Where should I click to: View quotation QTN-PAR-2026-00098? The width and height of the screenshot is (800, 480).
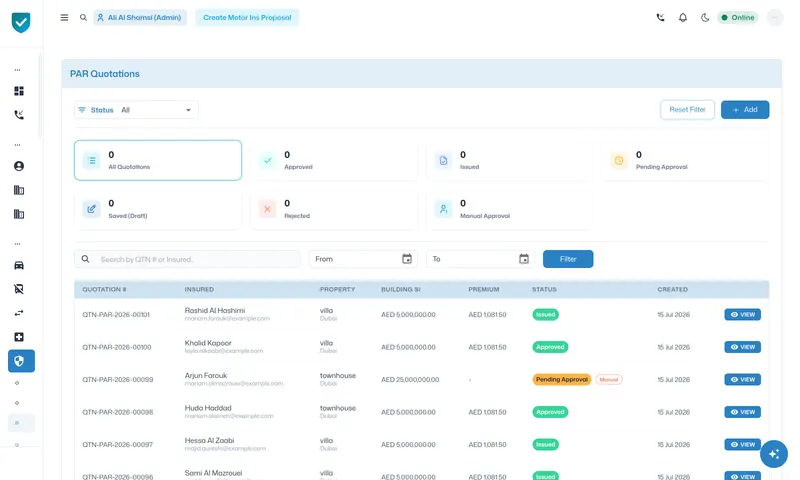tap(742, 412)
